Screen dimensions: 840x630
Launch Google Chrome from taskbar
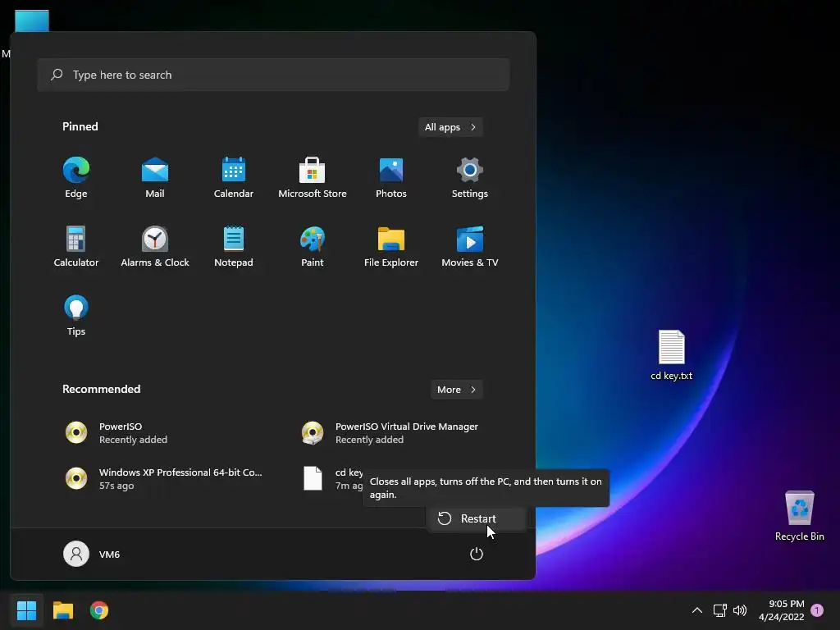point(99,610)
